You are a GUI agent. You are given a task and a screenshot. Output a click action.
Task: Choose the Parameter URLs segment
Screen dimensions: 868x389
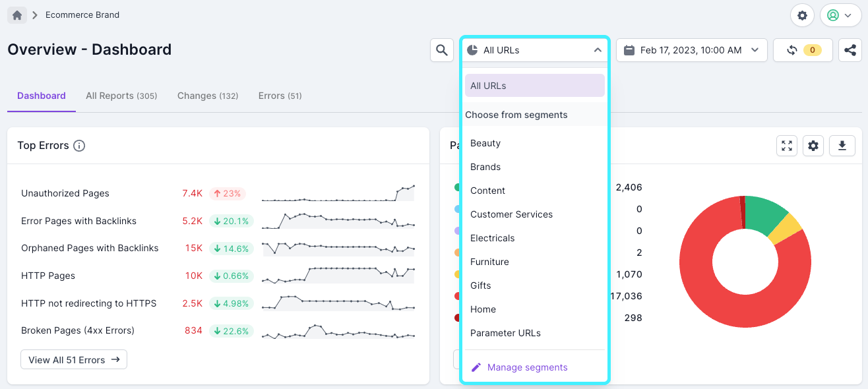click(x=505, y=333)
